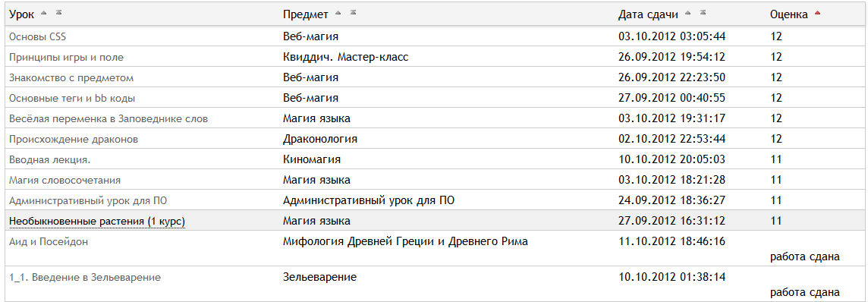The height and width of the screenshot is (302, 868).
Task: Open the Основные теги и bb коды lesson
Action: point(73,99)
